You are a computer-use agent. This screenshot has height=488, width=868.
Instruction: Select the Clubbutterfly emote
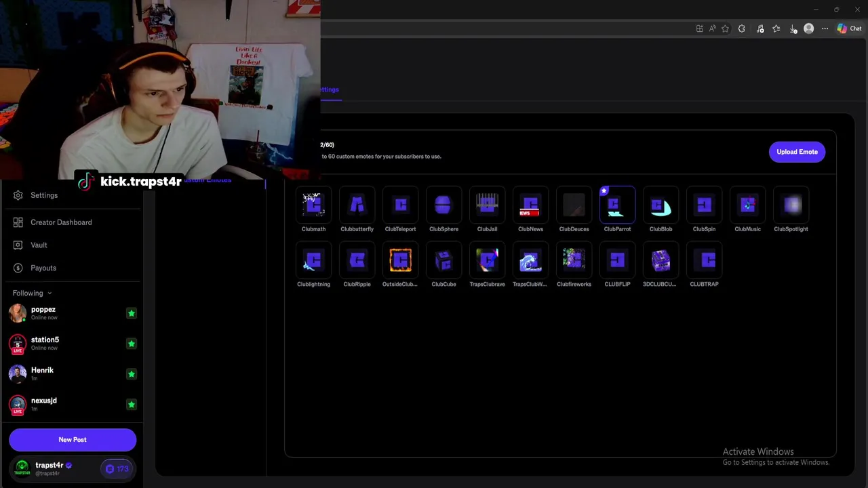(357, 205)
